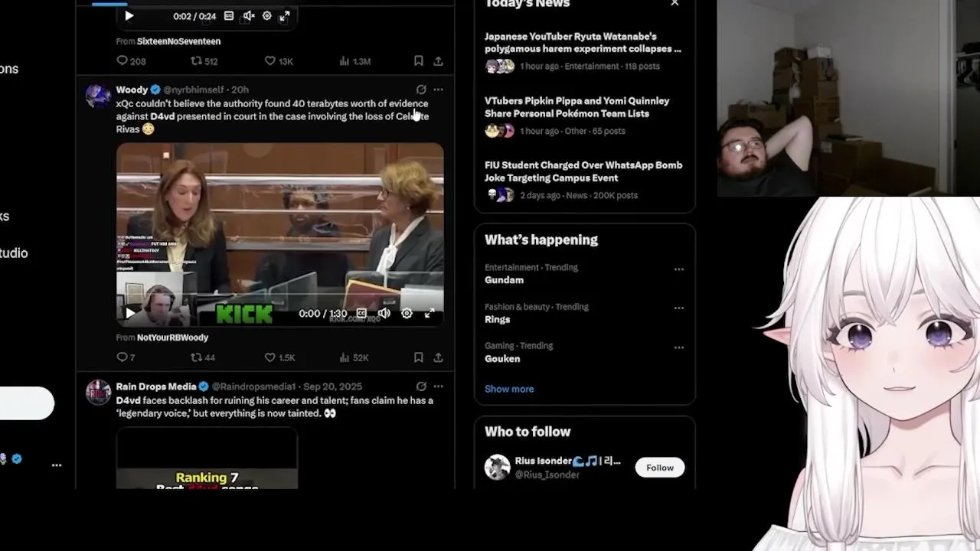This screenshot has width=980, height=551.
Task: Open the more menu on Rain Drops Media's post
Action: tap(438, 386)
